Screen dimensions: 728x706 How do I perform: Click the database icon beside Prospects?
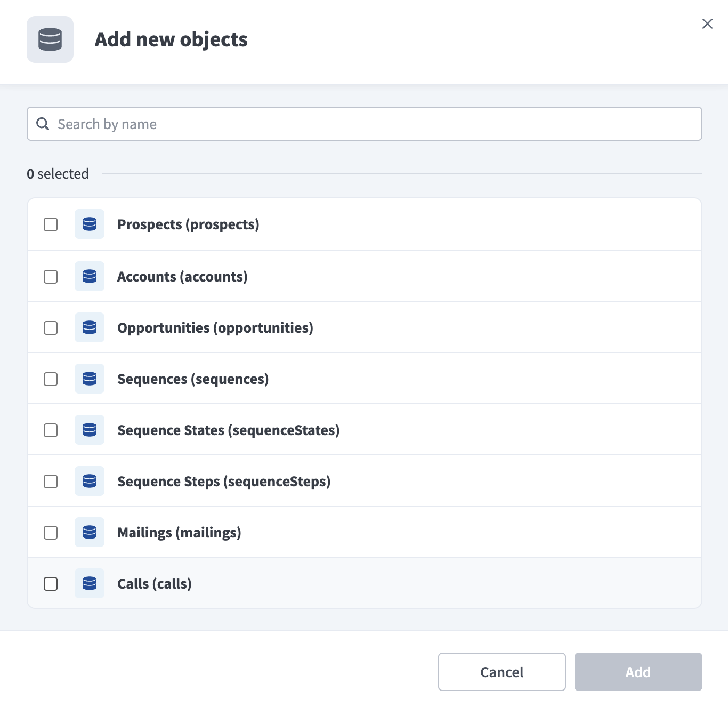coord(90,224)
